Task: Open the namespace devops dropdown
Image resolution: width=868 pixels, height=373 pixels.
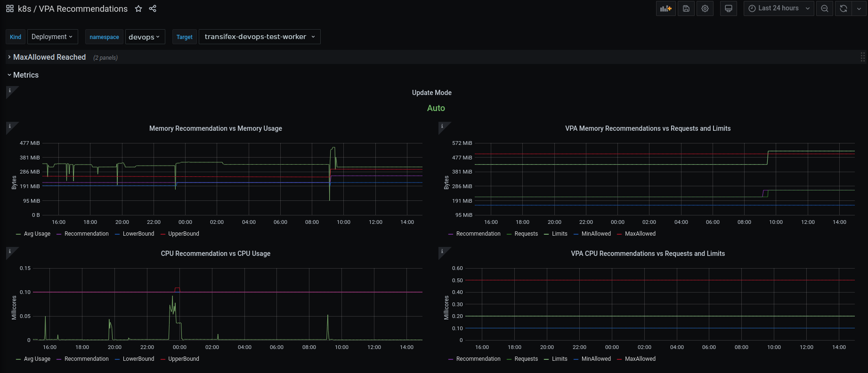Action: click(x=145, y=37)
